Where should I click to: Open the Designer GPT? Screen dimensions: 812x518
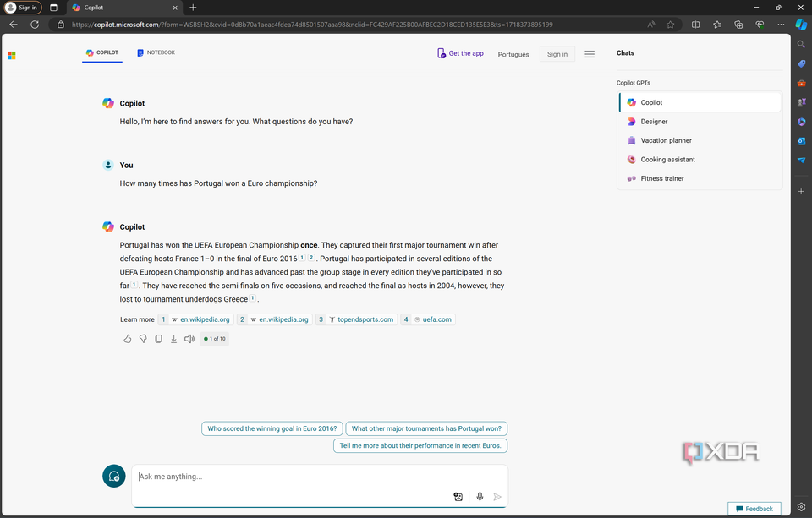pyautogui.click(x=700, y=122)
